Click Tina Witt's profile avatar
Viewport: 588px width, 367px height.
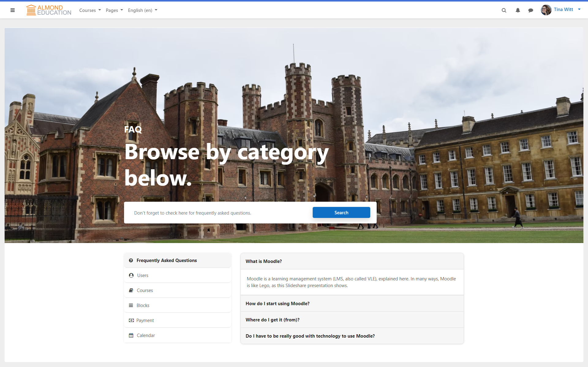(546, 10)
